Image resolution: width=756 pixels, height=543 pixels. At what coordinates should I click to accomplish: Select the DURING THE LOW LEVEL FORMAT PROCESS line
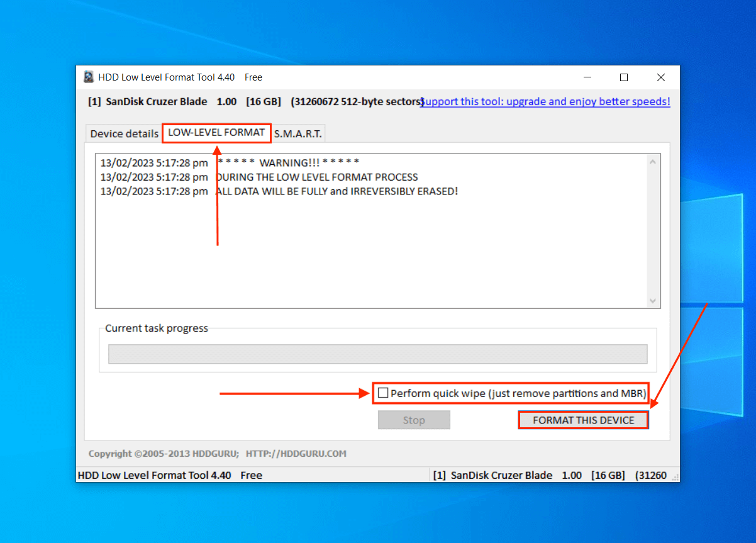pyautogui.click(x=259, y=177)
